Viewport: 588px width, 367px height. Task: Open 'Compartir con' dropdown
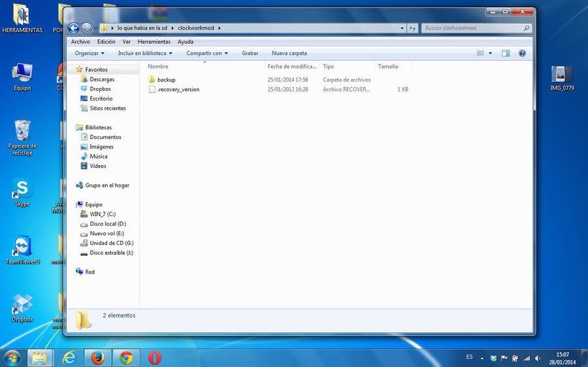tap(207, 54)
